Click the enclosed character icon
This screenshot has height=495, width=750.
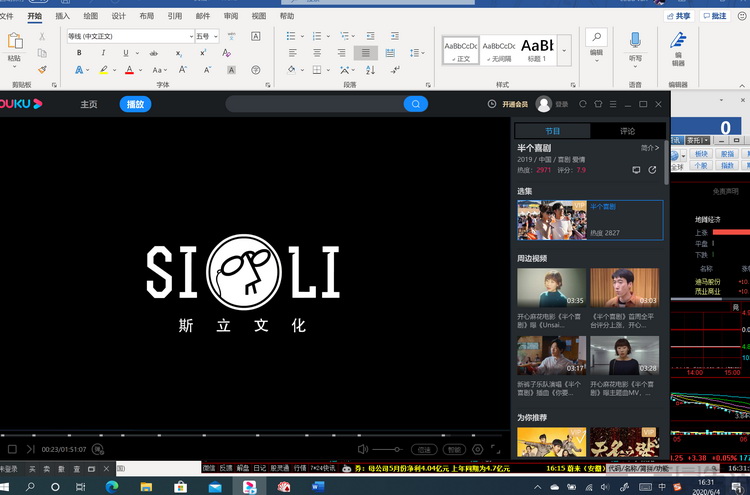click(x=256, y=70)
